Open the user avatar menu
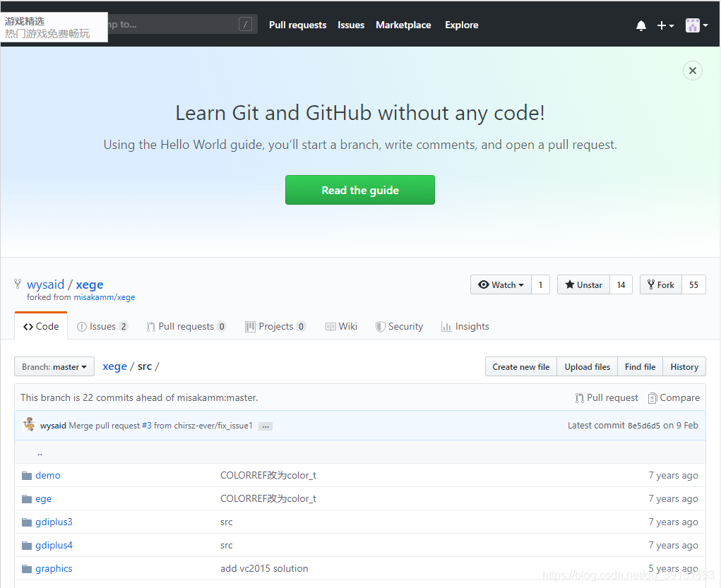The height and width of the screenshot is (588, 721). (x=696, y=25)
